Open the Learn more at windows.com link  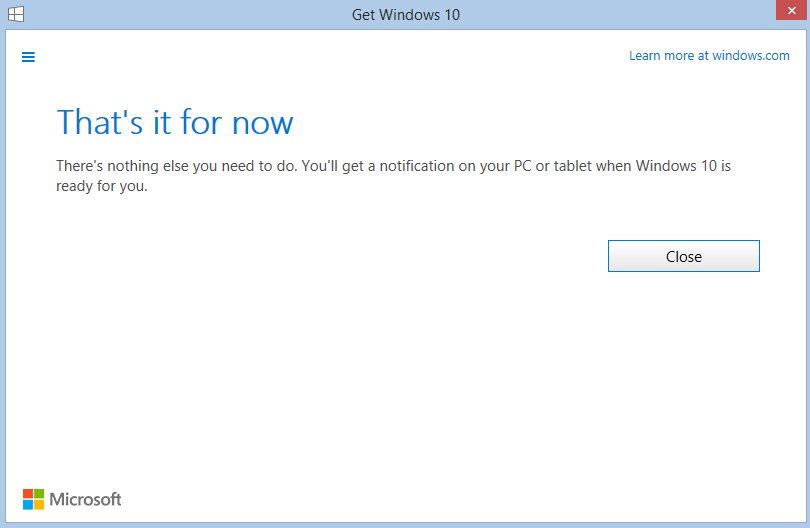(709, 56)
